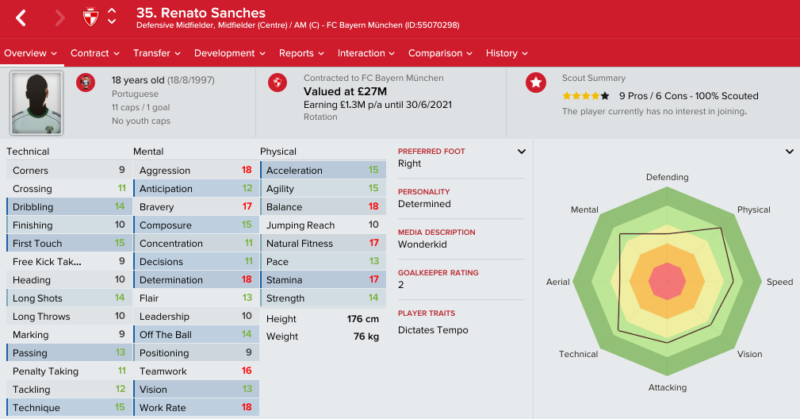Open the Comparison menu
800x419 pixels.
tap(440, 53)
